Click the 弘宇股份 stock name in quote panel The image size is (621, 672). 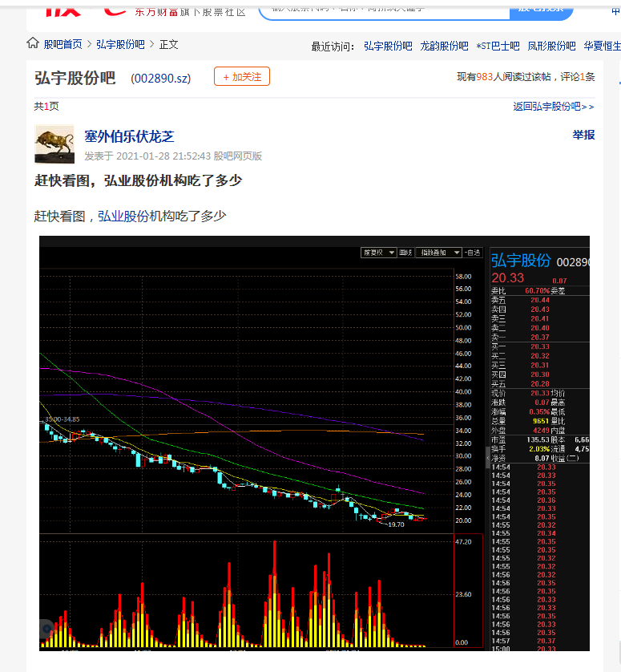[521, 261]
